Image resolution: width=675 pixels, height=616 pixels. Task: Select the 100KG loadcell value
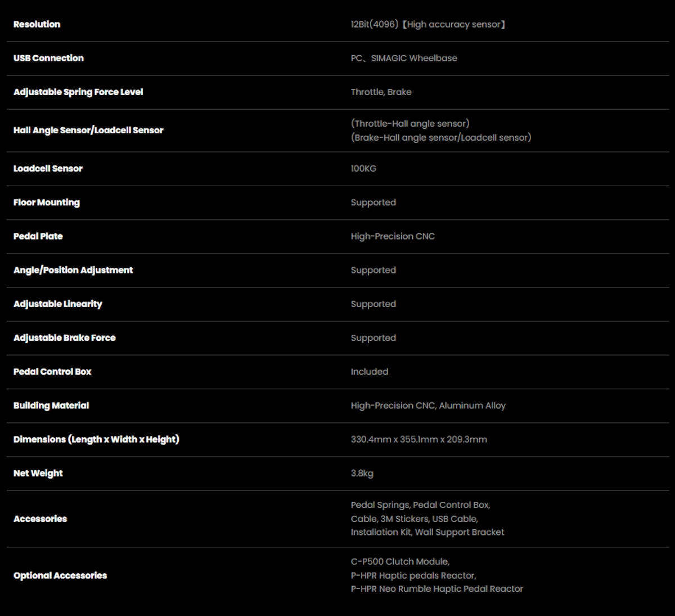pos(363,168)
